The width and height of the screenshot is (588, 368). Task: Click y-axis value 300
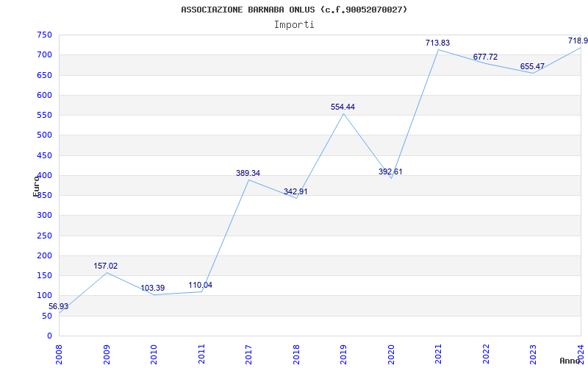[44, 216]
